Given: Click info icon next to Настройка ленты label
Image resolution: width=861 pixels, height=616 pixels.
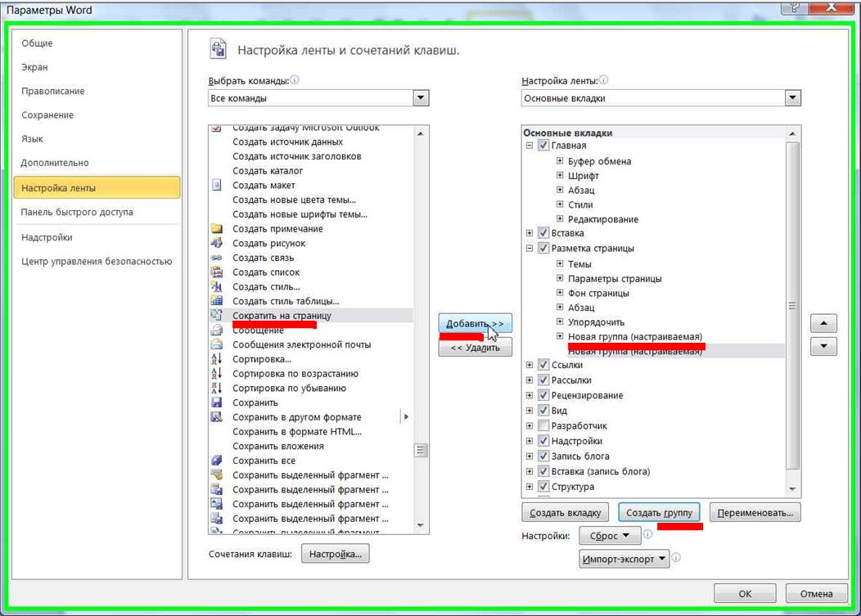Looking at the screenshot, I should click(603, 80).
